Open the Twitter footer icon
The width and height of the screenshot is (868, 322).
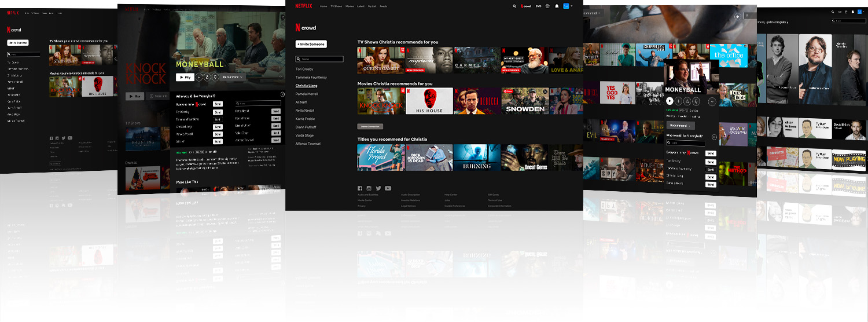pos(378,188)
